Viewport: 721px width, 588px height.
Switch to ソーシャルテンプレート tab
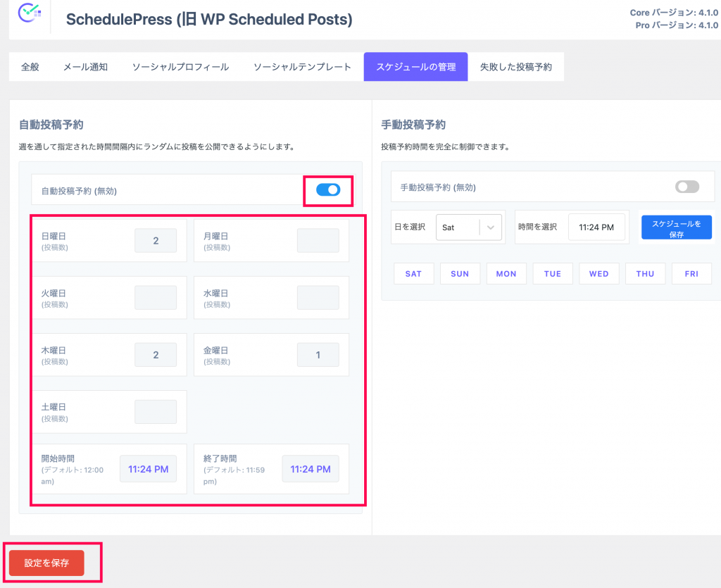tap(302, 67)
